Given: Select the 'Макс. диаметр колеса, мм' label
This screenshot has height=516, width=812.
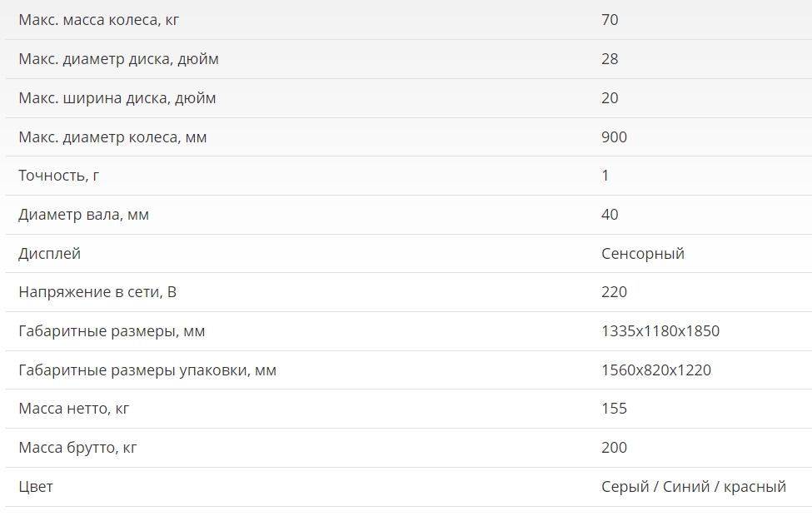Looking at the screenshot, I should click(112, 137).
